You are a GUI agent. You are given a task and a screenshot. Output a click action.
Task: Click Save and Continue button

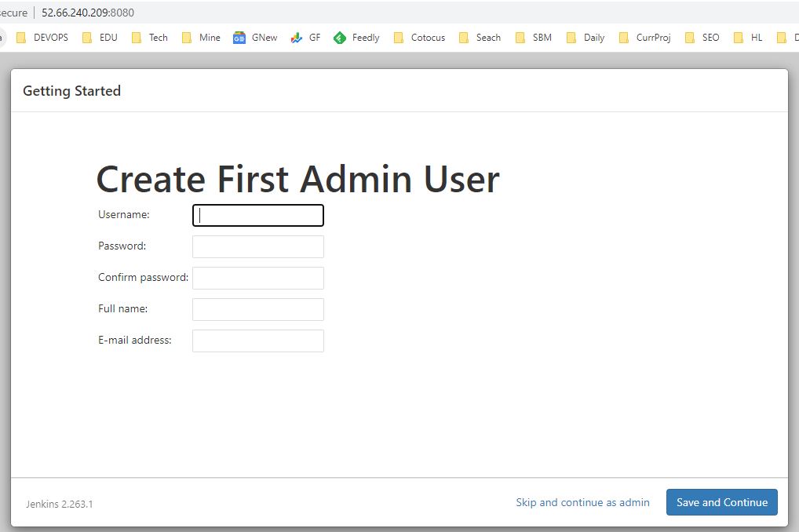pos(721,502)
